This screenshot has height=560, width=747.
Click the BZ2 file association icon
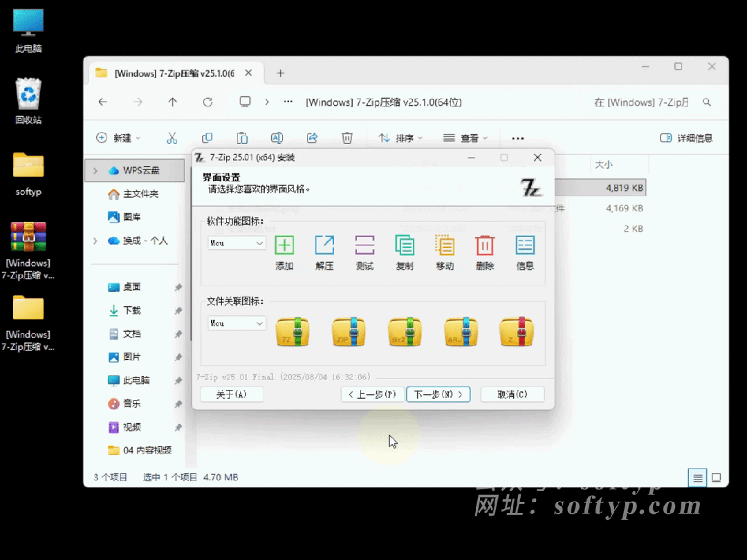[405, 331]
